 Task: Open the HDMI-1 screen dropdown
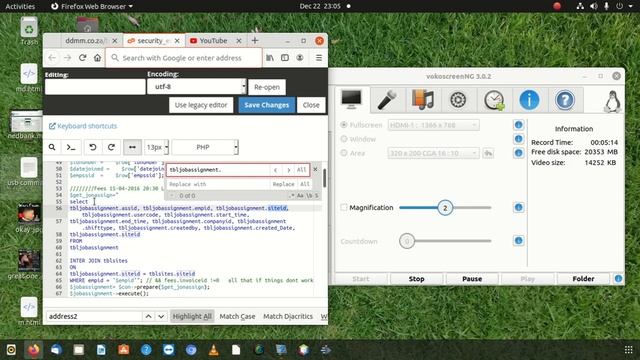coord(433,125)
